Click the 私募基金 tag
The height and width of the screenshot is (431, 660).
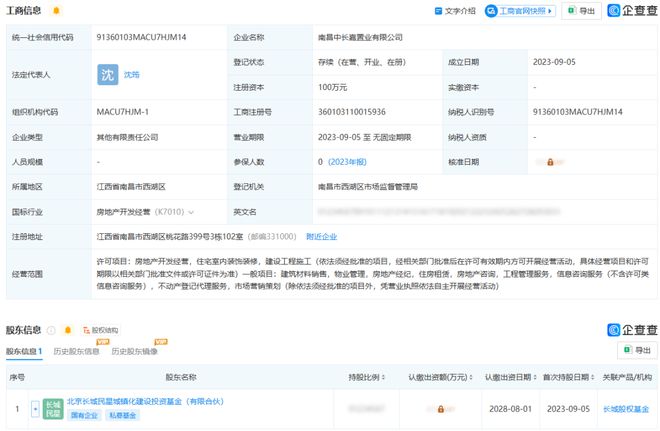pos(122,415)
